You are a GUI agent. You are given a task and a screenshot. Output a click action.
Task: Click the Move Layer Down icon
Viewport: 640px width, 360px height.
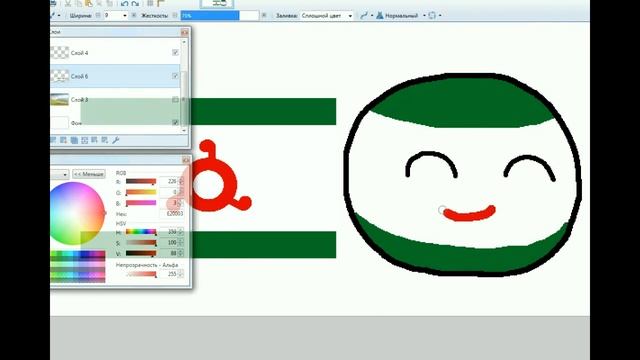click(x=105, y=140)
